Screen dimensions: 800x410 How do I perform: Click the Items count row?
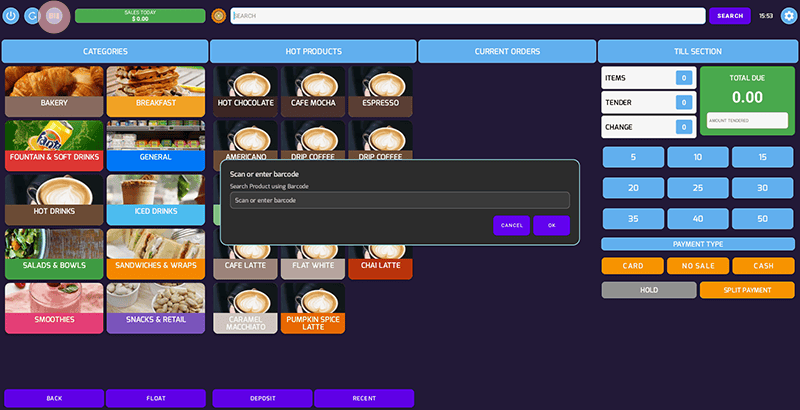[x=648, y=78]
